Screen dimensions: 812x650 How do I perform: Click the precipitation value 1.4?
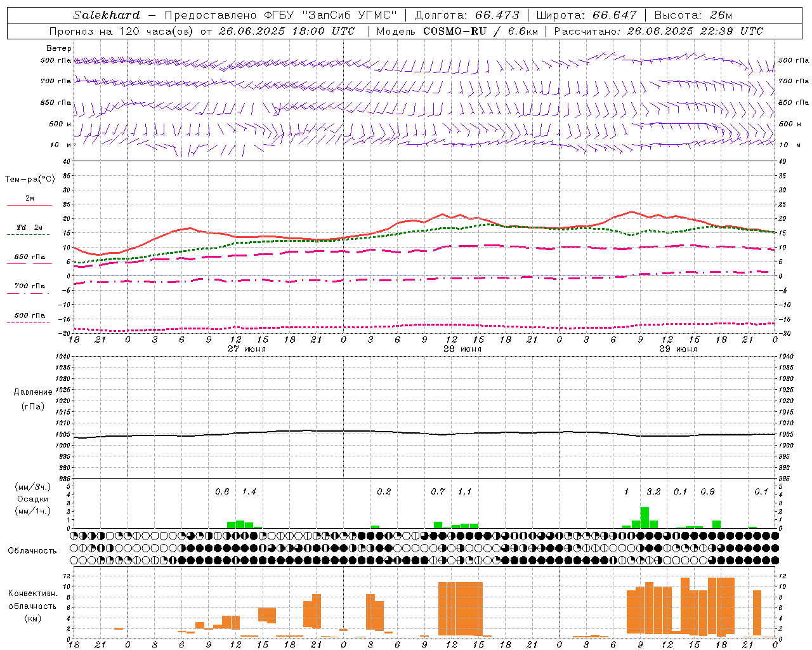249,492
